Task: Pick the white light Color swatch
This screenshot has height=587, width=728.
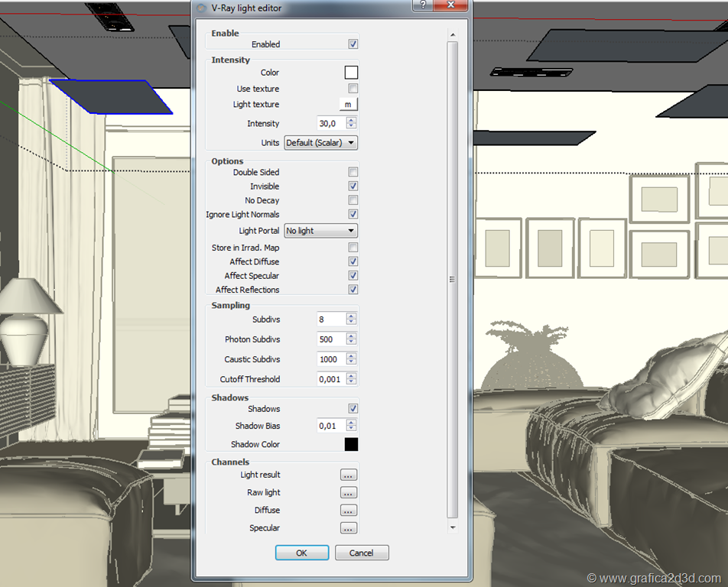Action: (351, 73)
